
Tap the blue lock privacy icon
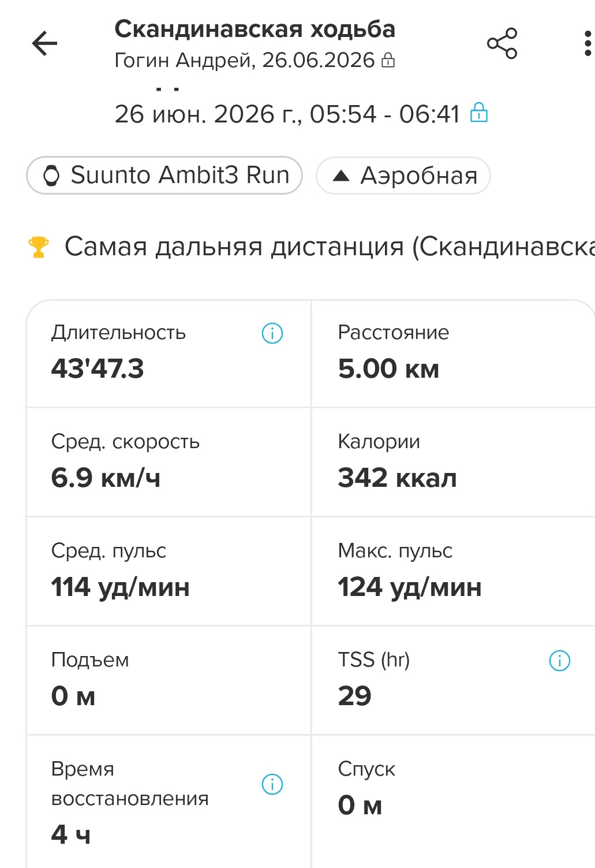pos(478,112)
